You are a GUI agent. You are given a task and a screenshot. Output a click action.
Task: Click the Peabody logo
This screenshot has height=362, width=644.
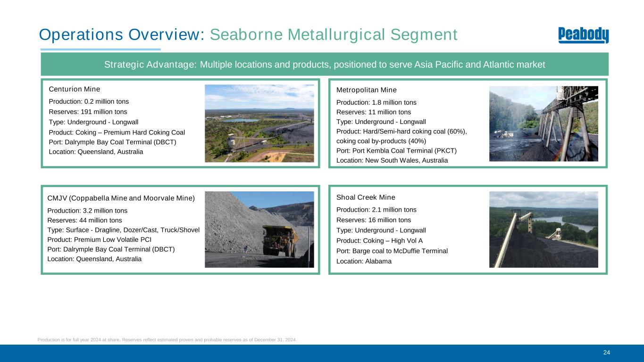click(x=583, y=35)
